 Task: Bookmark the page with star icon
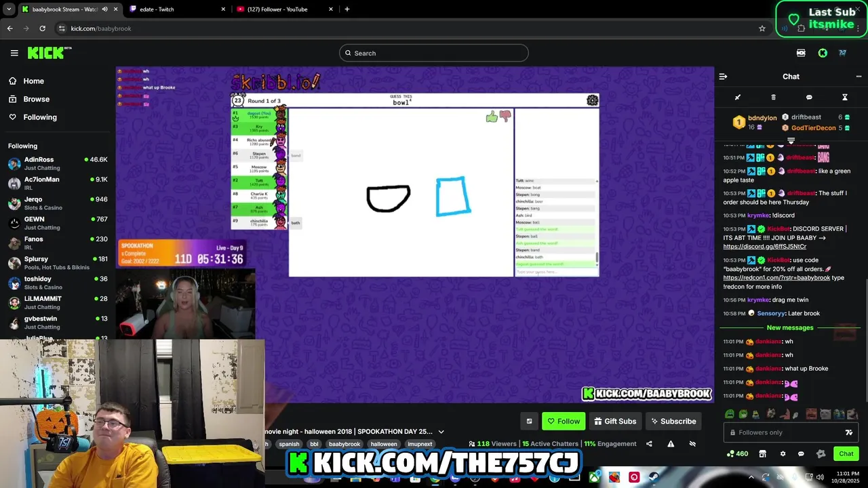(x=762, y=28)
